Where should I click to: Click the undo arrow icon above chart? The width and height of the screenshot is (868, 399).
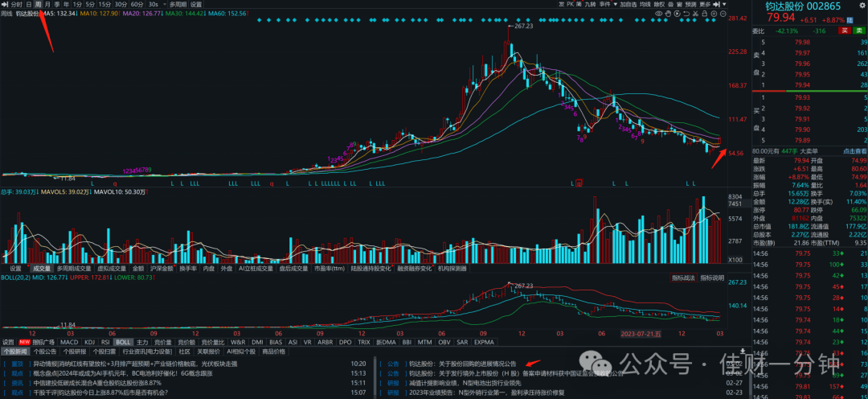click(x=686, y=14)
